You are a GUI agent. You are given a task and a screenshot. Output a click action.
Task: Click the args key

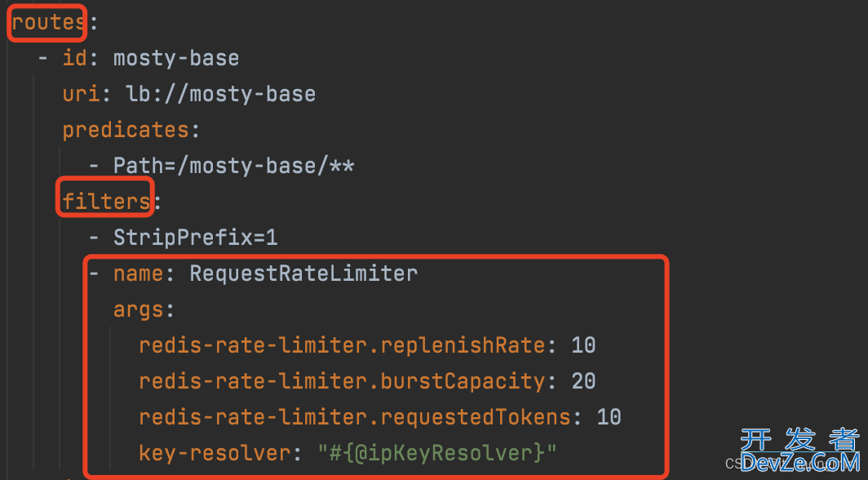pos(139,310)
